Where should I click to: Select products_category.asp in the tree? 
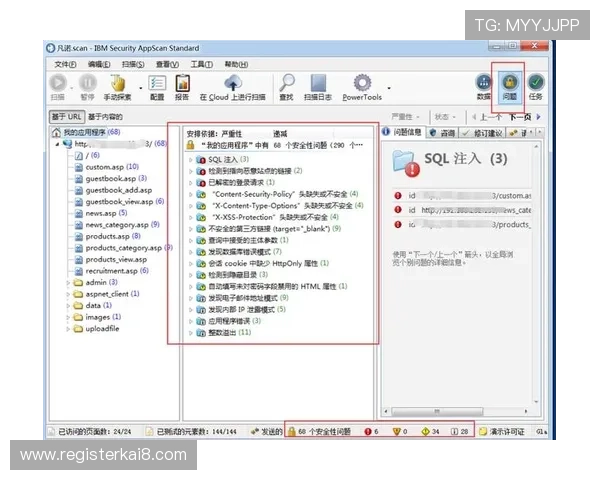[124, 248]
